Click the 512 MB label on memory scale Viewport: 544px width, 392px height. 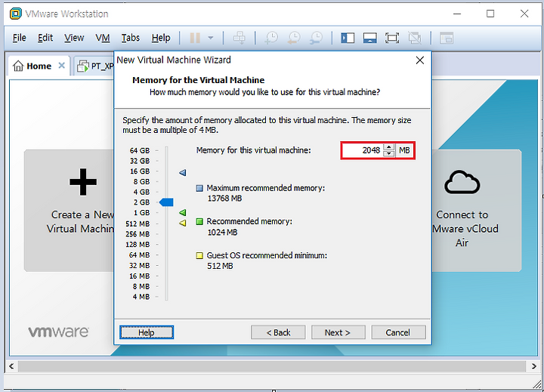click(x=138, y=224)
